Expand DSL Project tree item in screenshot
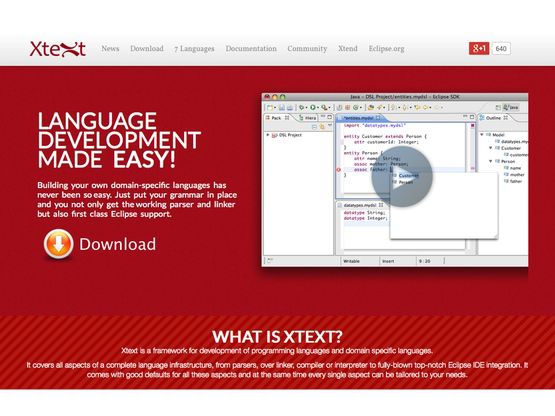 [268, 135]
